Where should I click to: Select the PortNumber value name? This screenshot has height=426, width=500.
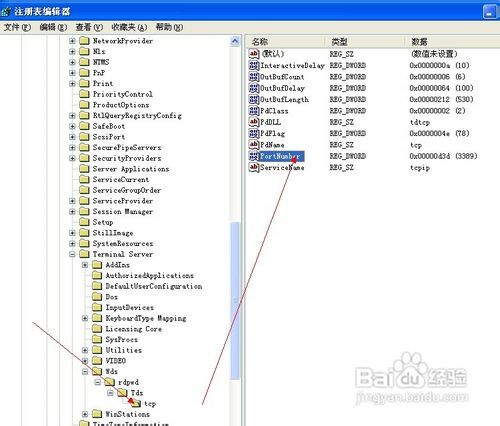coord(282,156)
